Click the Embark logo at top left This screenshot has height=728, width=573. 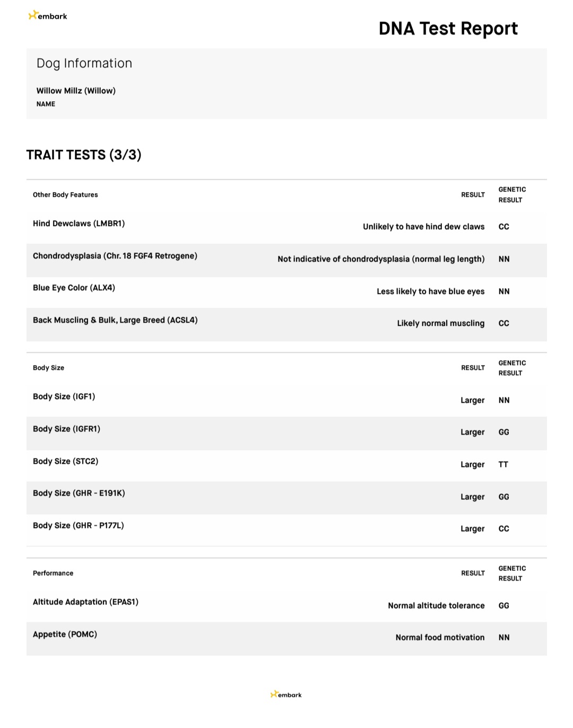point(48,16)
